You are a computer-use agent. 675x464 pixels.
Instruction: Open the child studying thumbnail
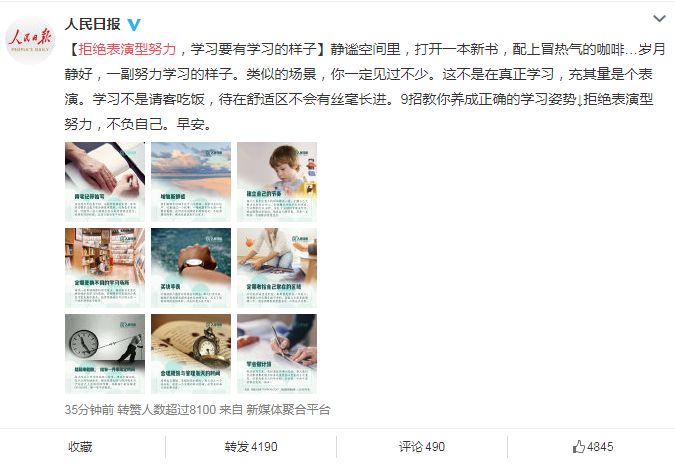277,182
